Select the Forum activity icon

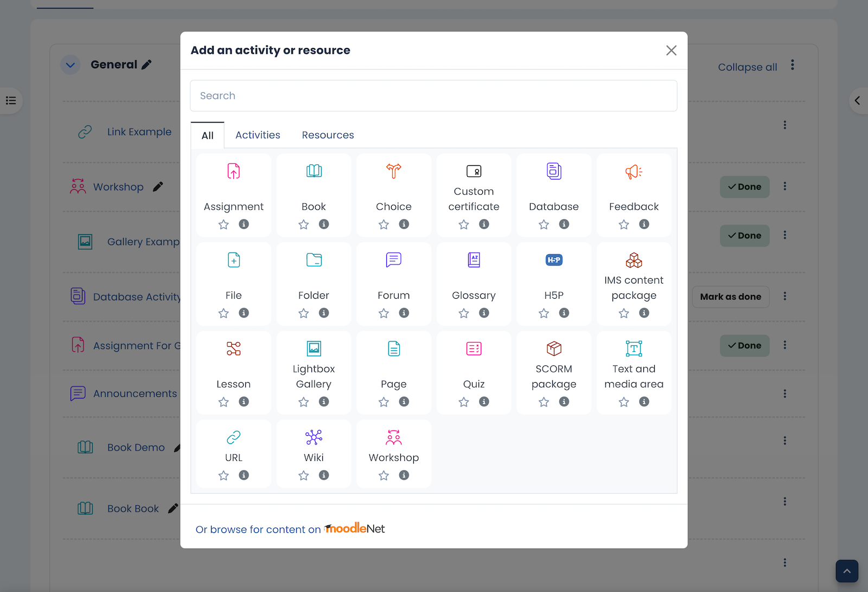tap(393, 260)
